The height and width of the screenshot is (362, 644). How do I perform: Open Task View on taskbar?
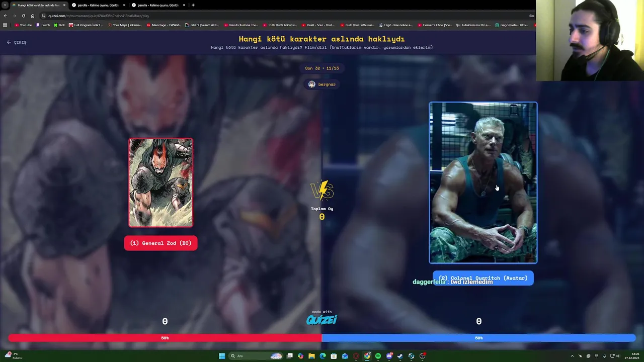coord(290,356)
